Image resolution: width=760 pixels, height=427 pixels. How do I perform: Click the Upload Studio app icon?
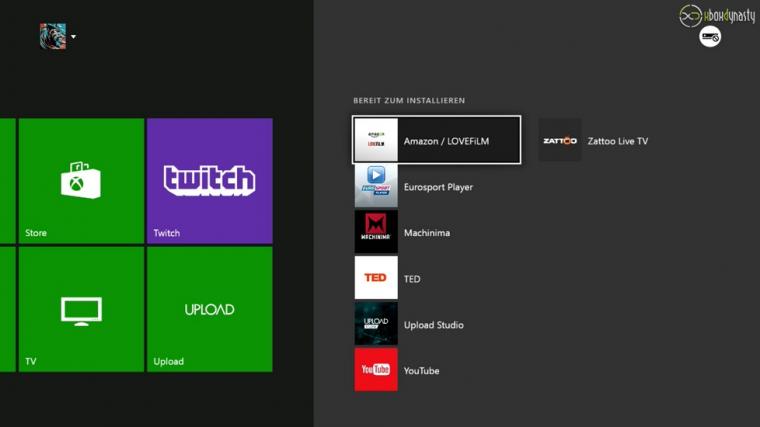pos(376,324)
